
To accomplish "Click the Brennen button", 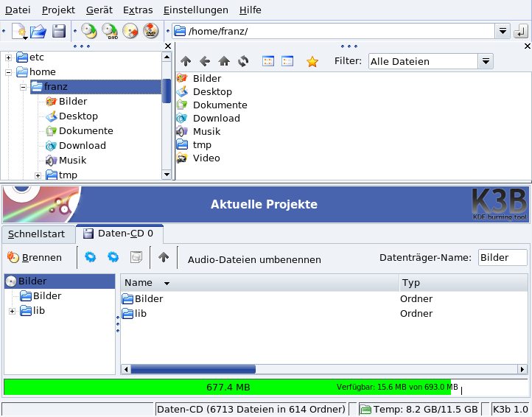I will coord(35,258).
